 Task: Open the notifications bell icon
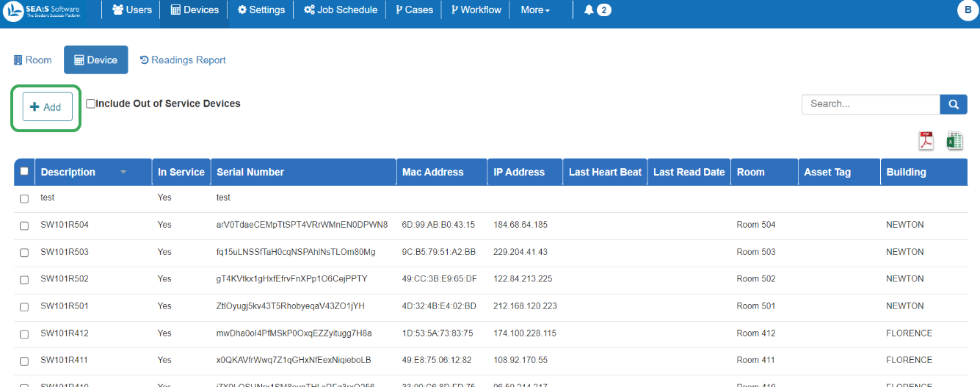pyautogui.click(x=589, y=10)
